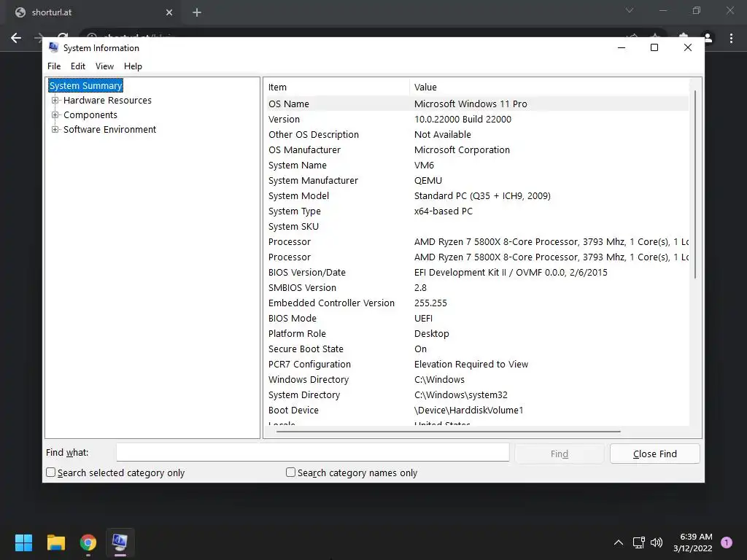This screenshot has width=747, height=560.
Task: Enable Search category names only checkbox
Action: pyautogui.click(x=290, y=472)
